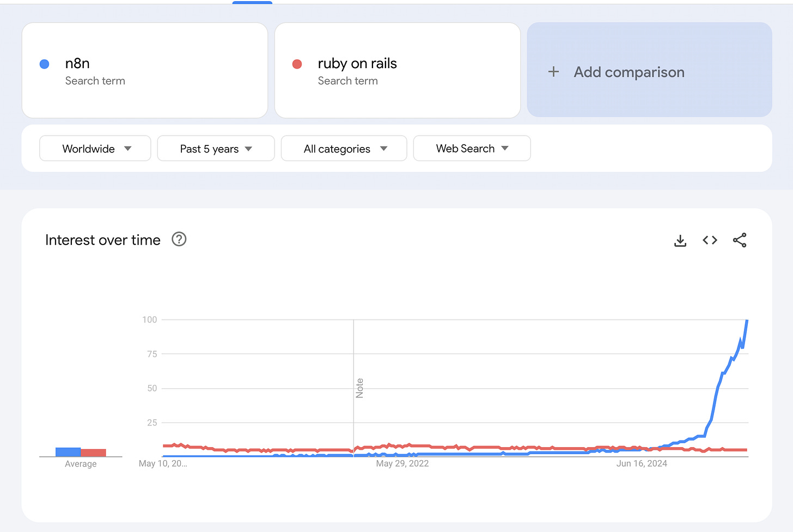Click Search term label under ruby on rails

tap(348, 81)
